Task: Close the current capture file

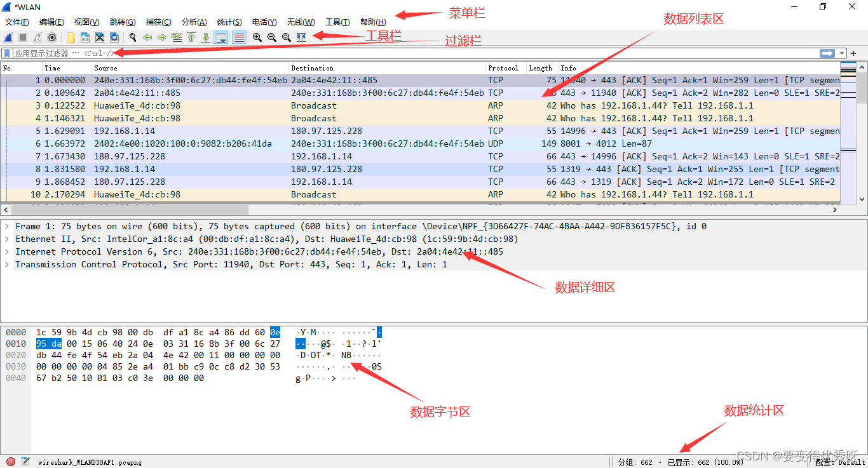Action: [100, 37]
